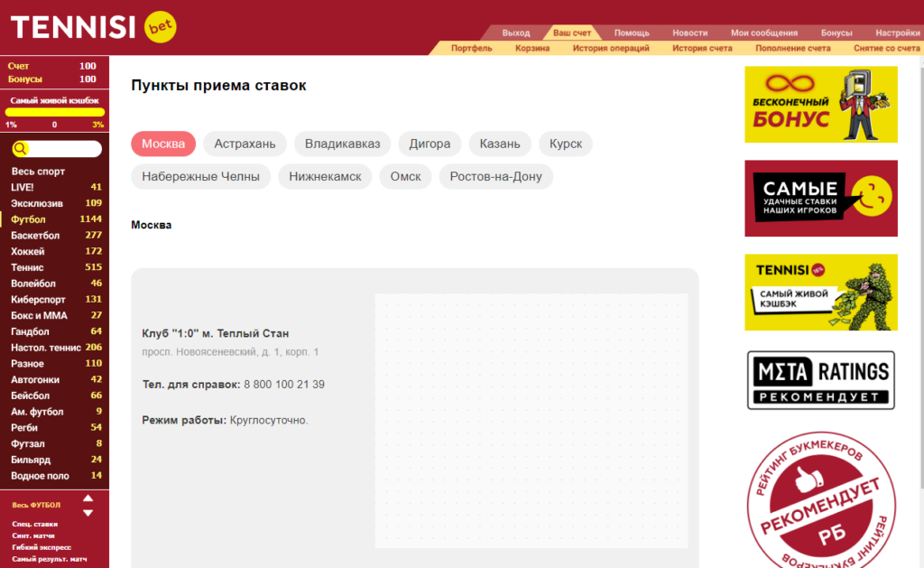
Task: Select the Казань city filter
Action: (500, 144)
